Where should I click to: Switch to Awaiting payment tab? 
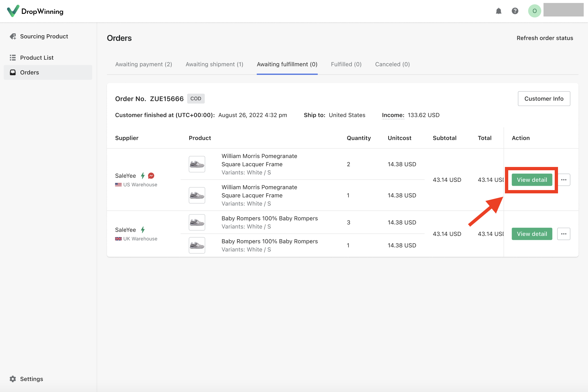(x=144, y=64)
